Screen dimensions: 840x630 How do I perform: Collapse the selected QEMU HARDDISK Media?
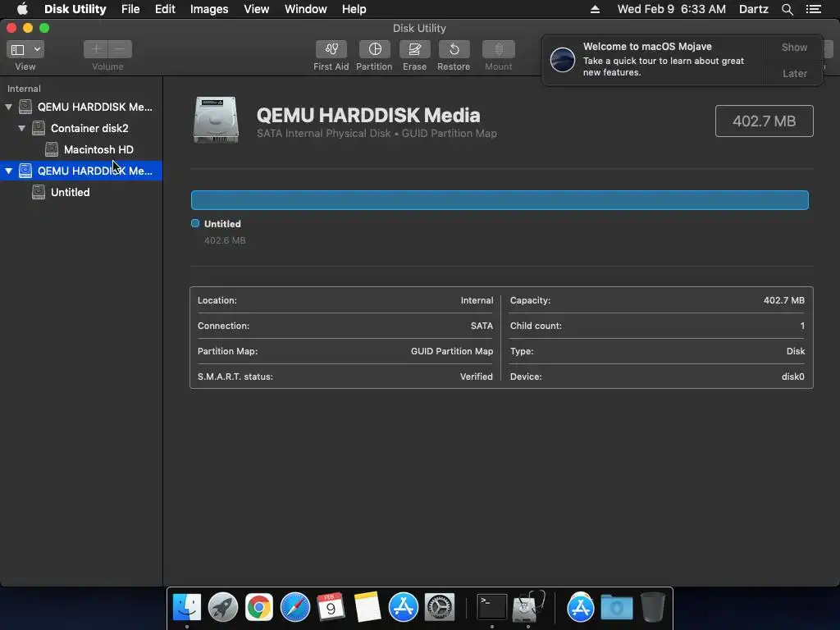[x=8, y=171]
